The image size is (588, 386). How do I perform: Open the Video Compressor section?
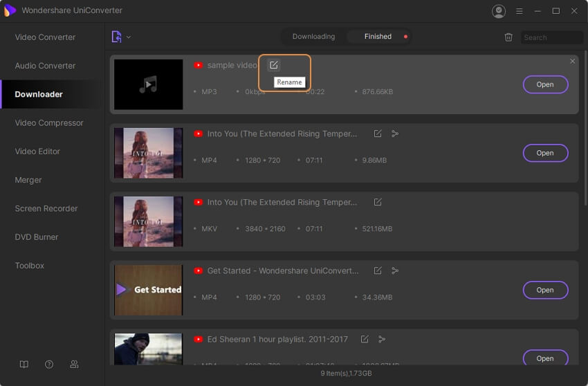click(49, 122)
